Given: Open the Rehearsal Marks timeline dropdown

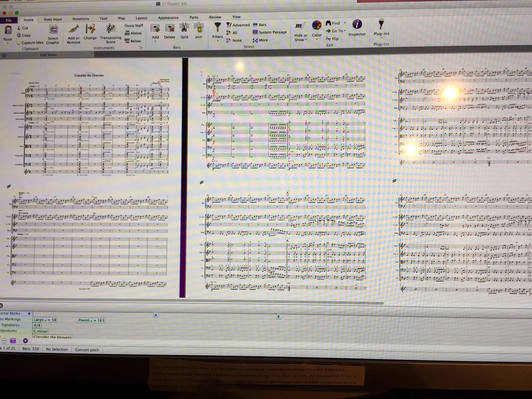Looking at the screenshot, I should point(29,314).
